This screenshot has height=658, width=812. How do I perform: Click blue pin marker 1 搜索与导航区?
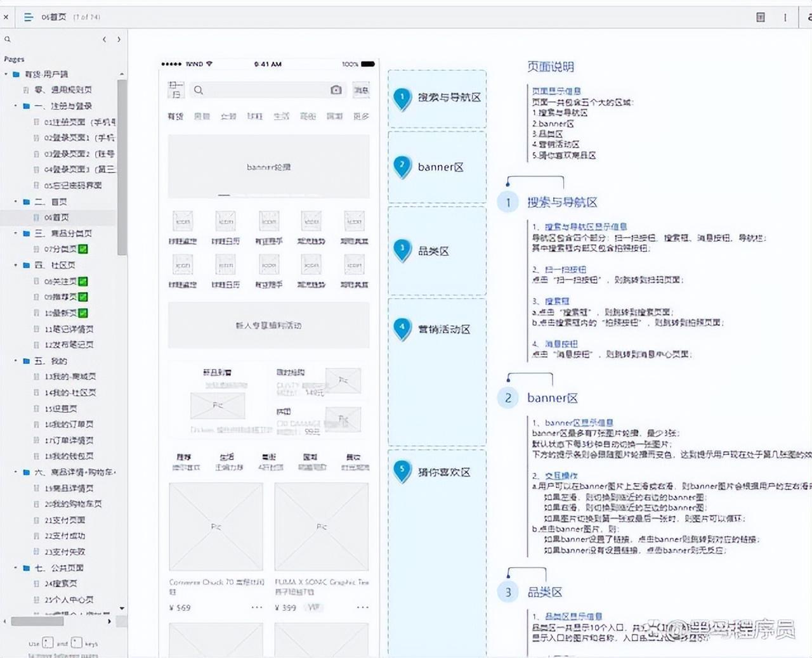402,98
